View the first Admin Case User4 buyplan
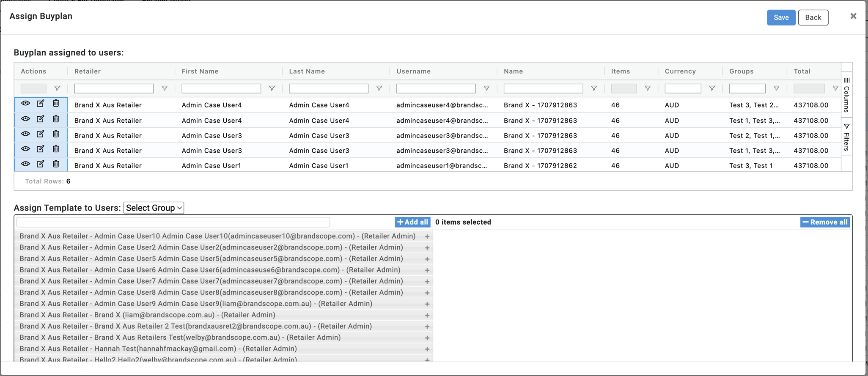Screen dimensions: 868x376 pos(25,104)
